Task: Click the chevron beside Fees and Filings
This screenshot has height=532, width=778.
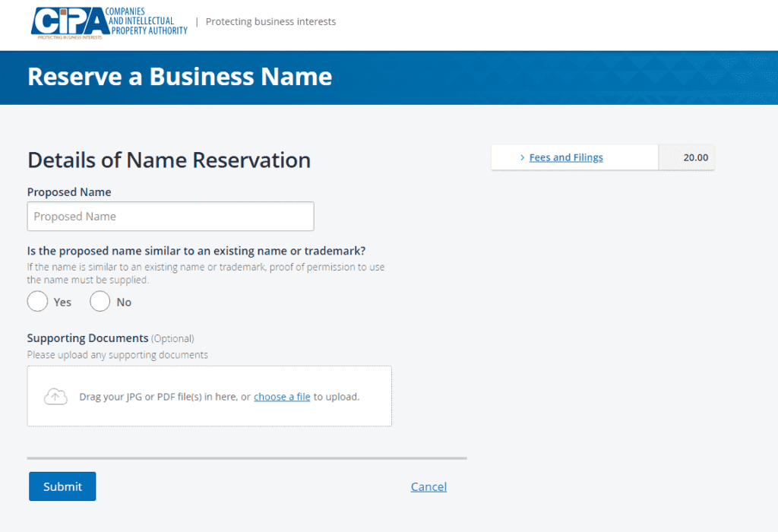Action: click(522, 157)
